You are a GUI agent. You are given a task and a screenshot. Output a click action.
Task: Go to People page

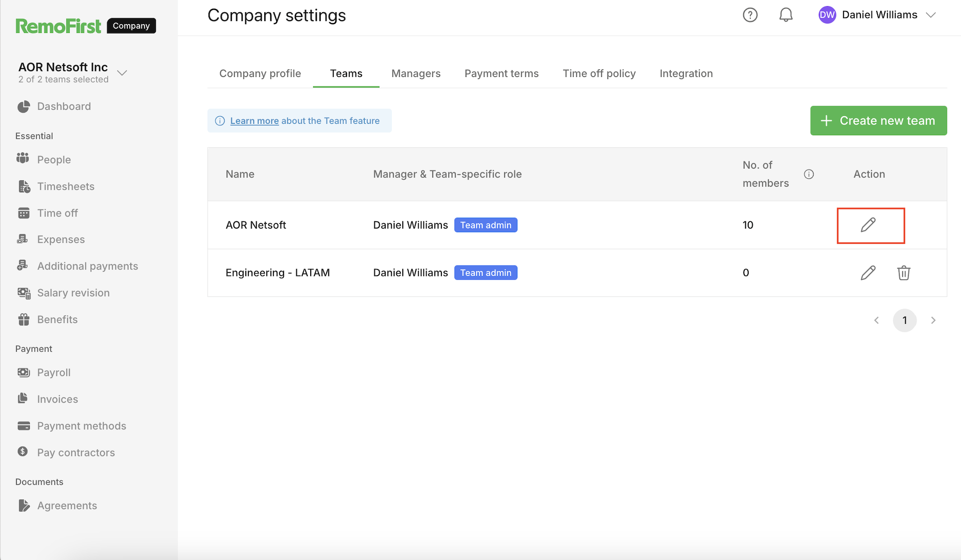pyautogui.click(x=54, y=159)
